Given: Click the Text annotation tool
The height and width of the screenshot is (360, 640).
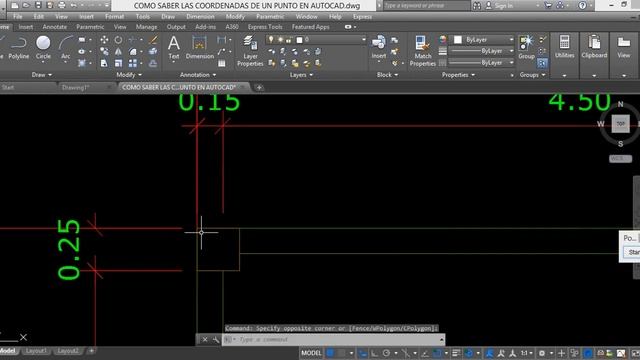Looking at the screenshot, I should click(174, 48).
